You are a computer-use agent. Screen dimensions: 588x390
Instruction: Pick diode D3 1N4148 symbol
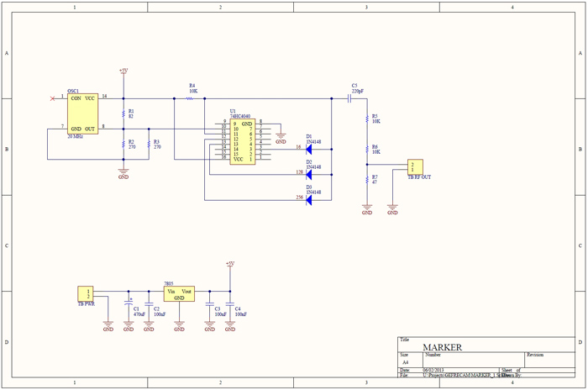click(x=309, y=199)
